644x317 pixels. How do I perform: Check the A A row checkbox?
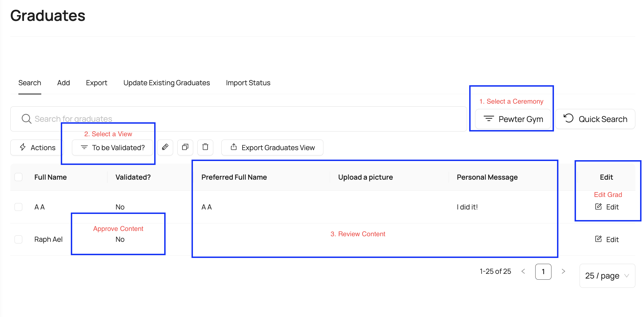pos(18,207)
